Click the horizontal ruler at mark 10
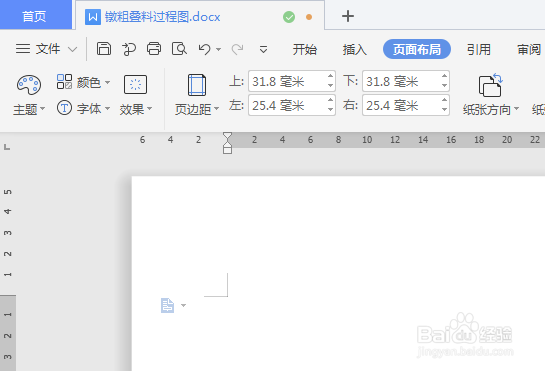 coord(367,140)
